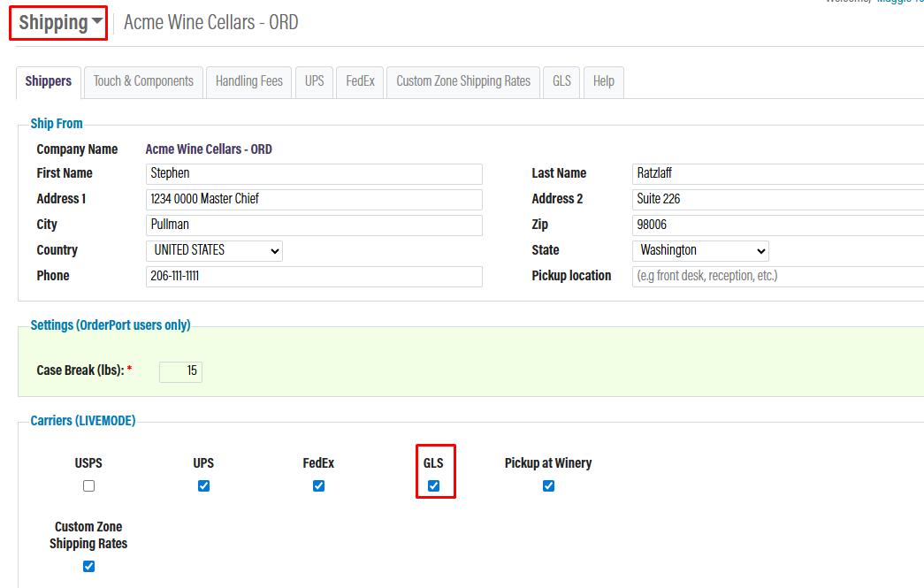Select the page title Acme Wine Cellars - ORD
The width and height of the screenshot is (924, 588).
coord(211,22)
